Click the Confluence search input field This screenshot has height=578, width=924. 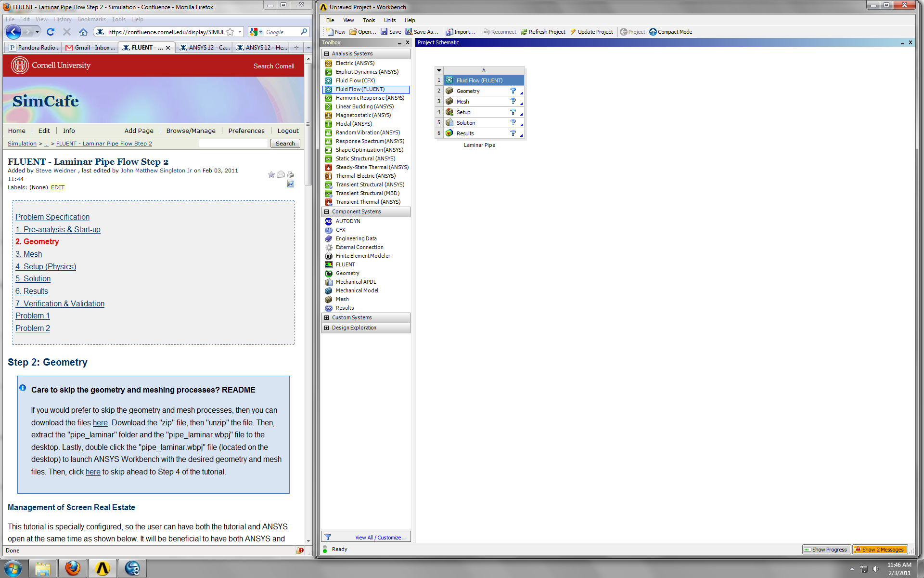[x=233, y=144]
